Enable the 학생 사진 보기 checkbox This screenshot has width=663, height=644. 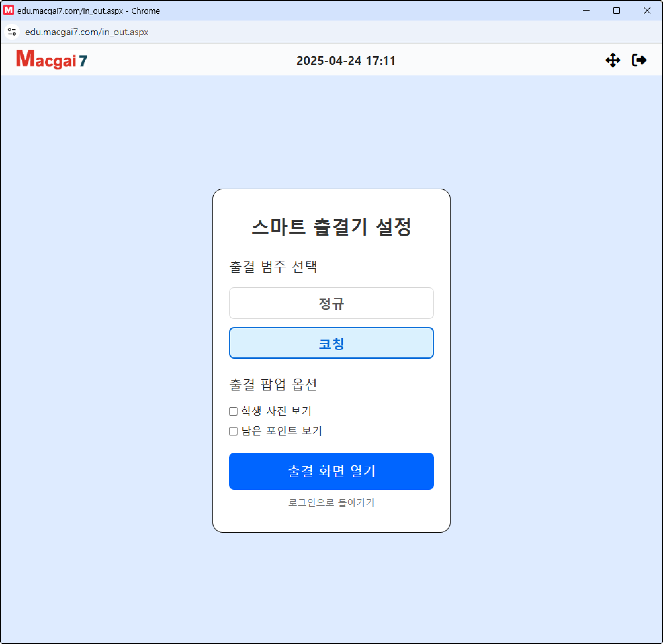pos(233,411)
